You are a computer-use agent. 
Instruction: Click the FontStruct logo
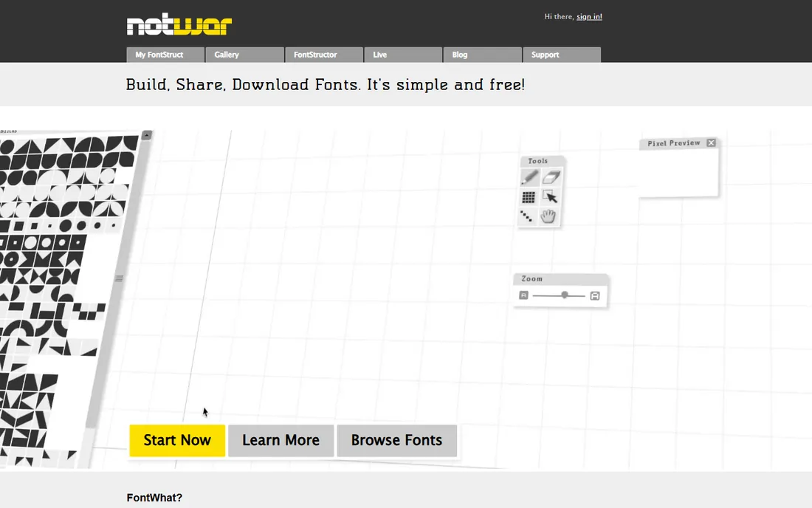[179, 26]
